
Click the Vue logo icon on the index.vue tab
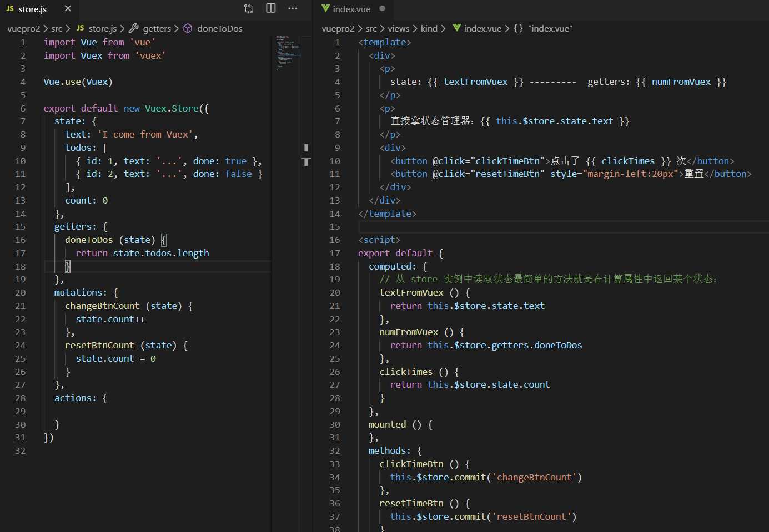coord(326,9)
